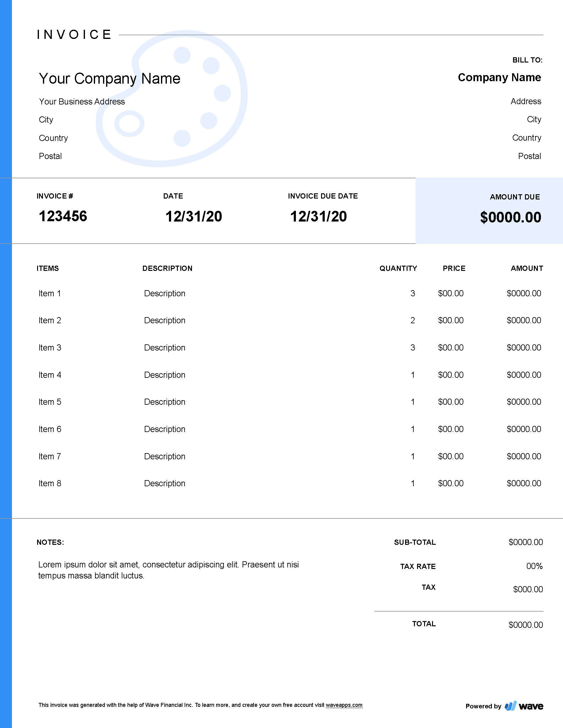The height and width of the screenshot is (728, 563).
Task: Click the Description cell for Item 4
Action: (x=164, y=375)
